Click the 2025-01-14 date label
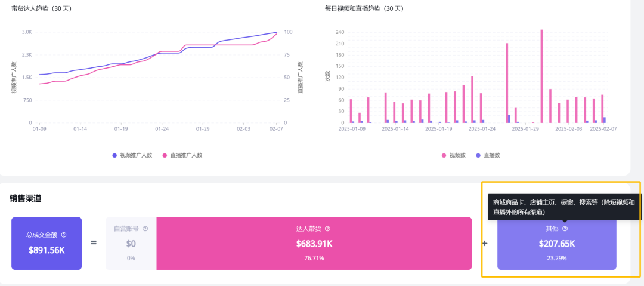 395,129
